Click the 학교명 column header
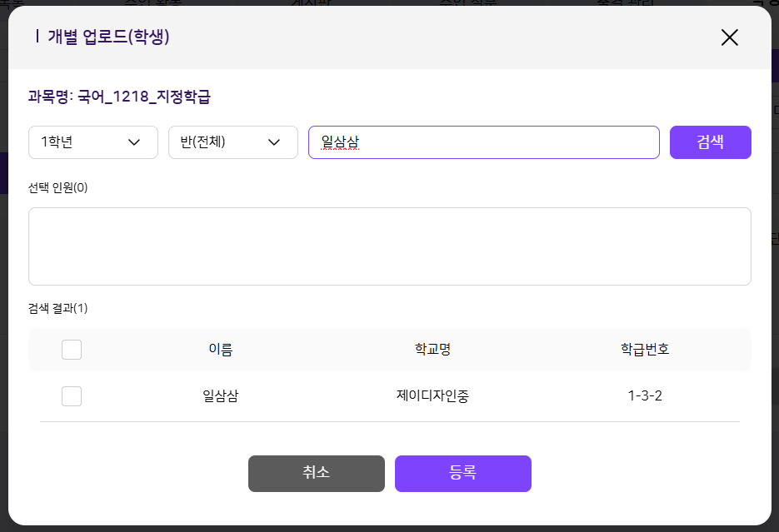The height and width of the screenshot is (532, 779). 432,350
